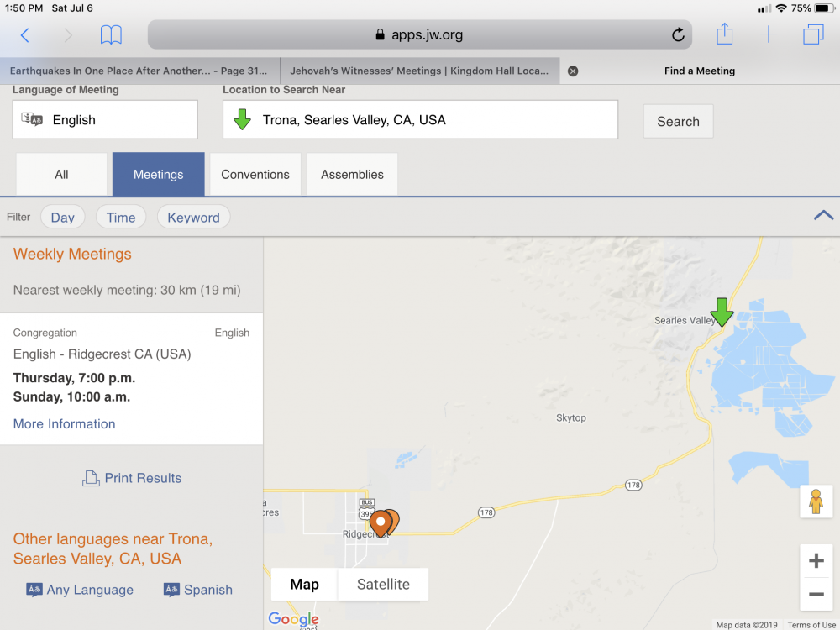Viewport: 840px width, 630px height.
Task: Switch to the Assemblies tab
Action: (352, 175)
